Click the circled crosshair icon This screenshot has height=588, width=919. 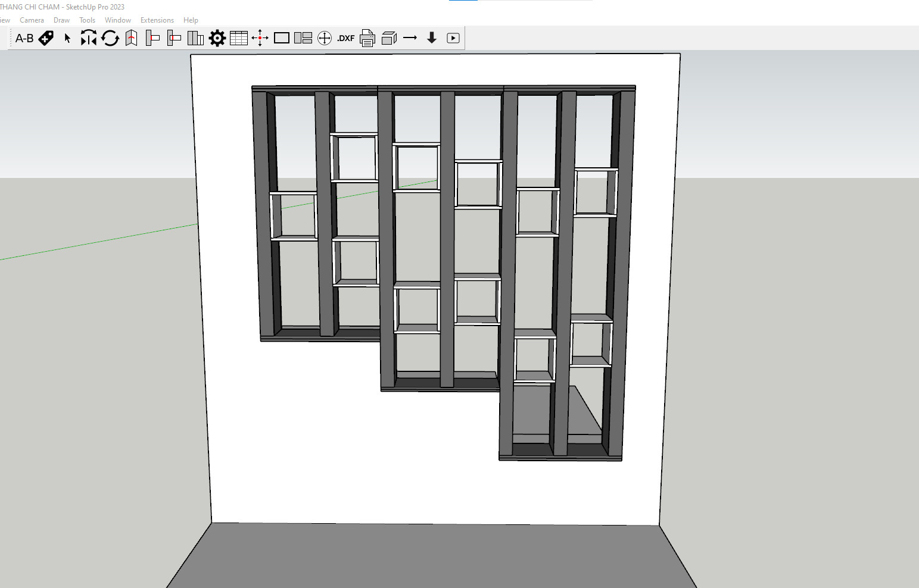click(325, 38)
